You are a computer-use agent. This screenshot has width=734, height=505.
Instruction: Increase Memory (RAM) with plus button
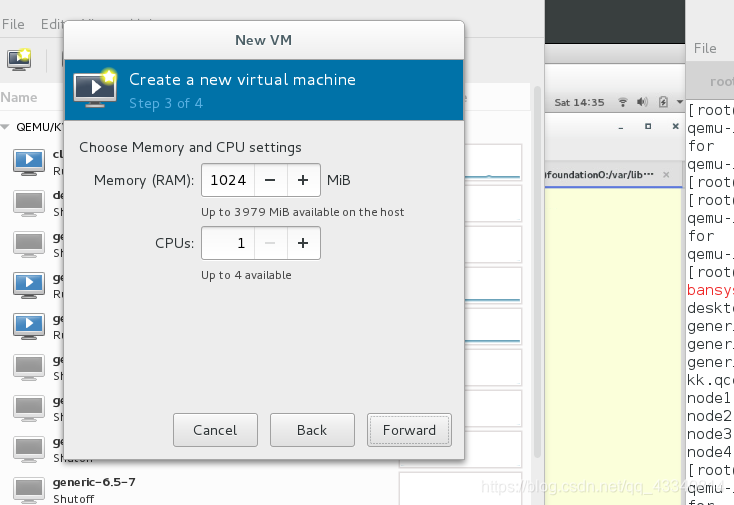click(303, 180)
